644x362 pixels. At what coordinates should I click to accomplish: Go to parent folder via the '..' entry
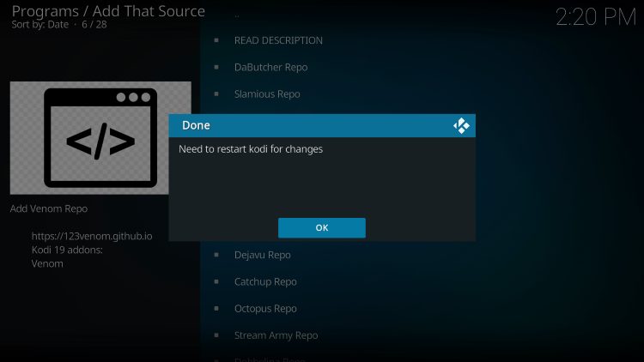pyautogui.click(x=237, y=16)
